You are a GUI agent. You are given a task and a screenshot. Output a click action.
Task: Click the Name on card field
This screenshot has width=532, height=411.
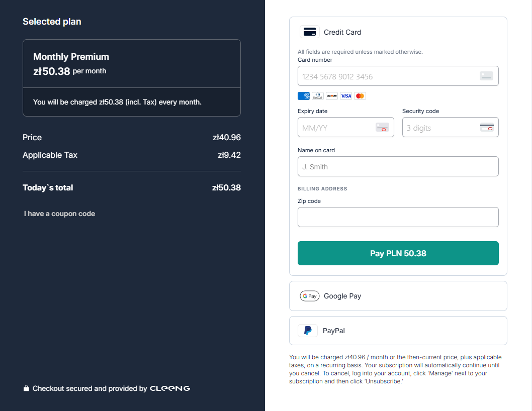click(x=398, y=167)
